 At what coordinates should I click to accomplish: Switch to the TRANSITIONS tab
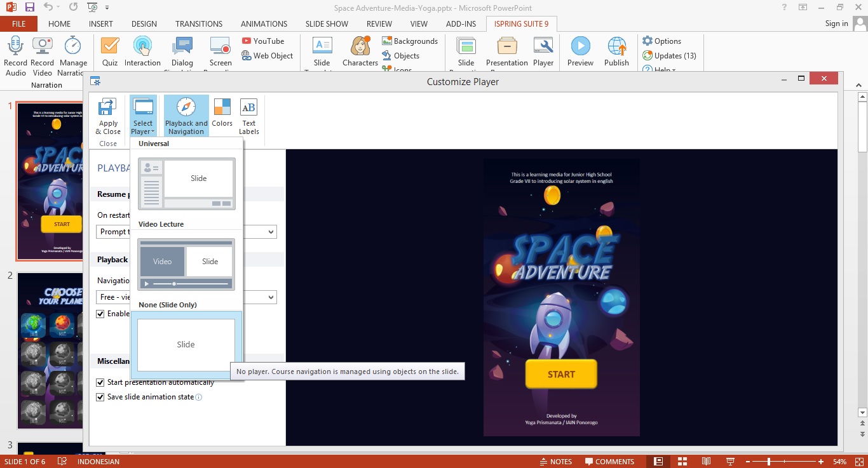(x=199, y=23)
